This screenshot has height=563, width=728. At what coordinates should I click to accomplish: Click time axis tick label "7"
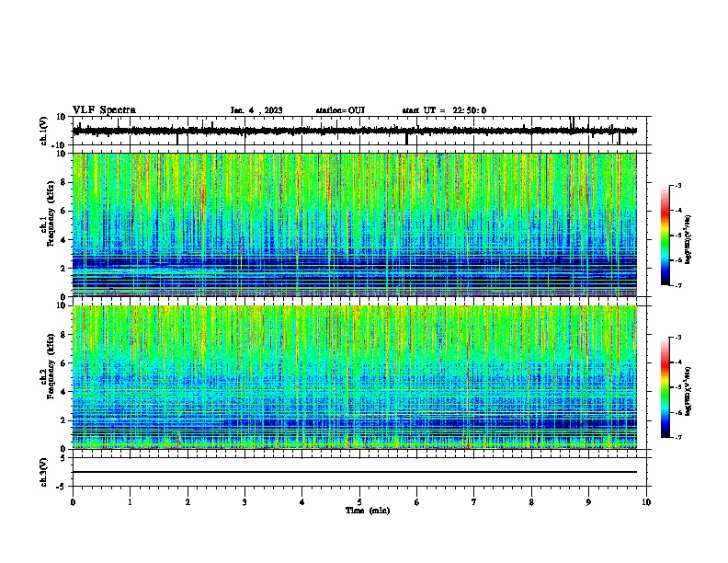click(474, 502)
